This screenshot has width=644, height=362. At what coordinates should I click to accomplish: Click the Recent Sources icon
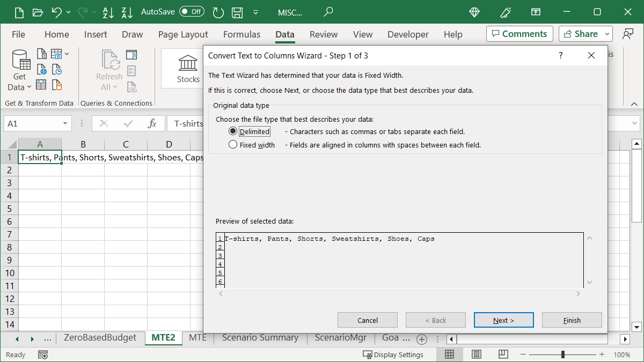click(x=57, y=69)
